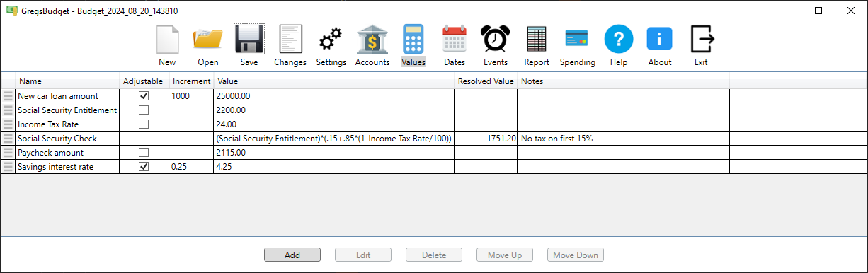868x273 pixels.
Task: Select the increment 0.25 cell
Action: 191,166
